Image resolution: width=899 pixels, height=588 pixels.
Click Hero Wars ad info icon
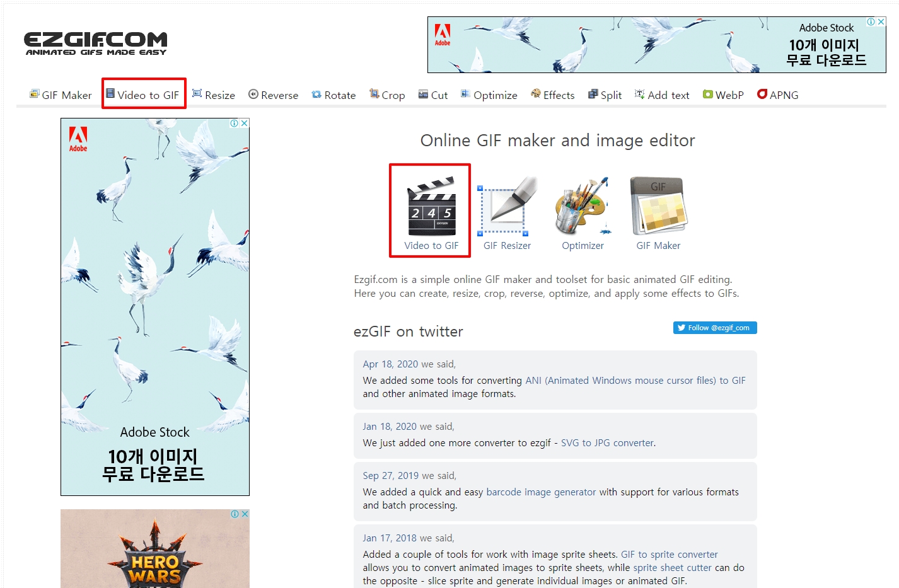click(x=235, y=514)
